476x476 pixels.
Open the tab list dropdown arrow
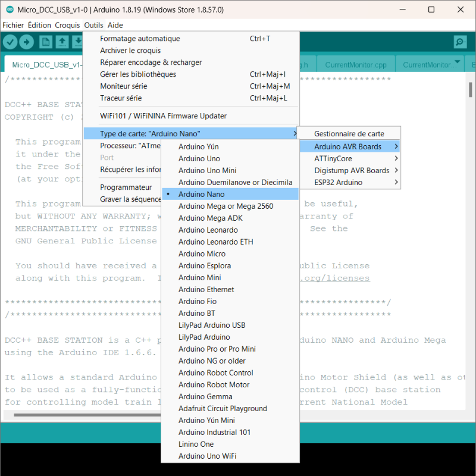(x=458, y=62)
